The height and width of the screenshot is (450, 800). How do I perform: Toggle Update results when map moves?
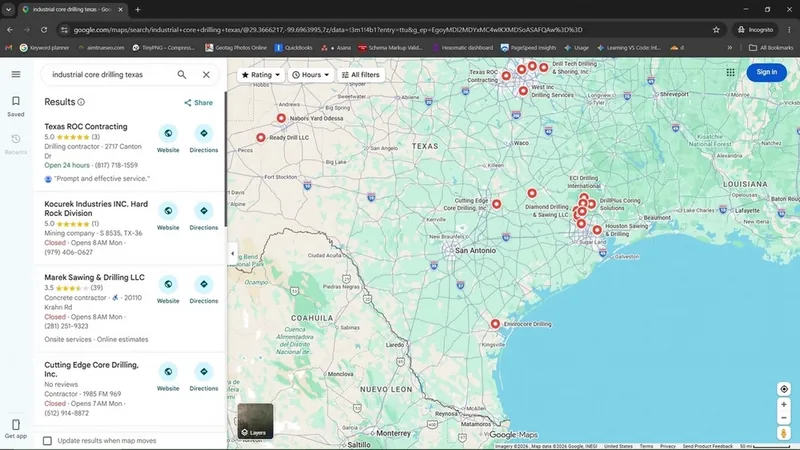(47, 440)
